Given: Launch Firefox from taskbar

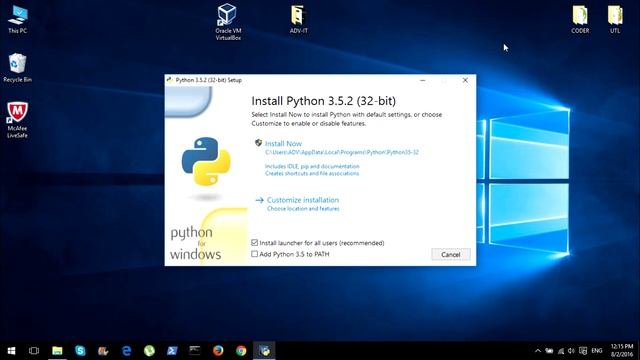Looking at the screenshot, I should [x=218, y=351].
